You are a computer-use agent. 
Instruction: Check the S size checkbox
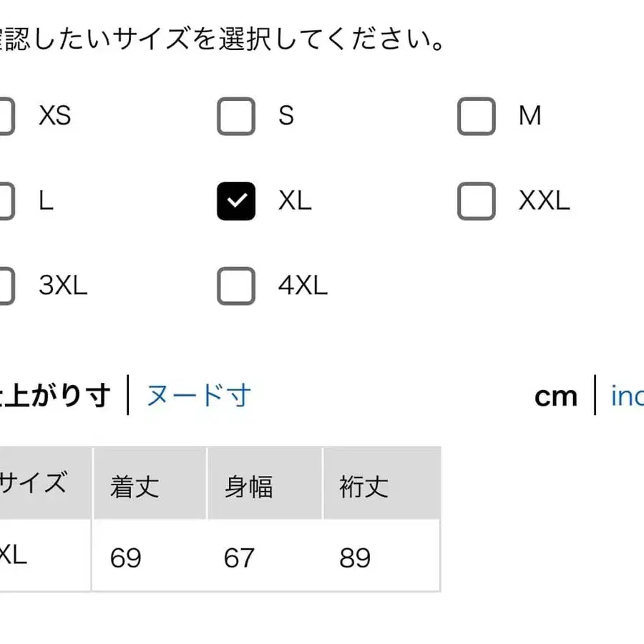pyautogui.click(x=235, y=117)
